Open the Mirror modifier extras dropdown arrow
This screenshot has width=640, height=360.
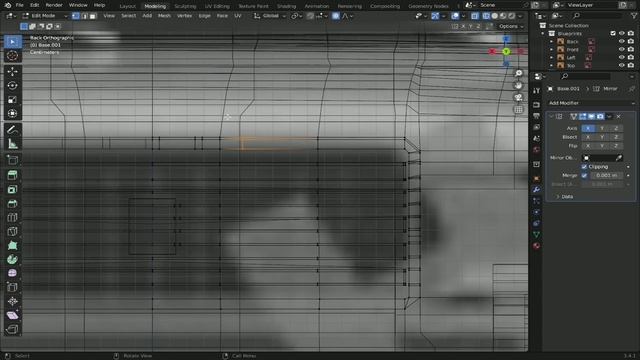(609, 117)
